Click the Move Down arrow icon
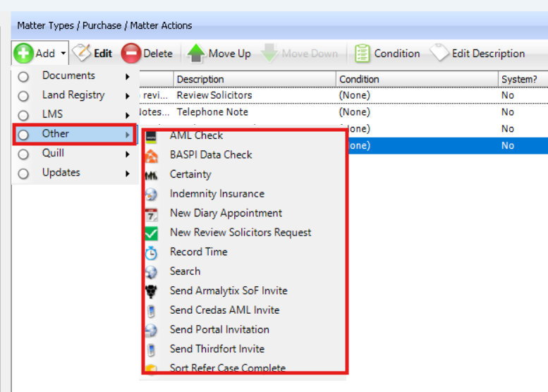 pyautogui.click(x=269, y=53)
